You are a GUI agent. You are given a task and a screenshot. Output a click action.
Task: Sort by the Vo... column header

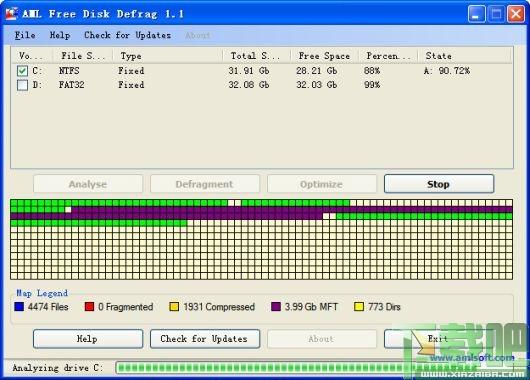[x=32, y=56]
